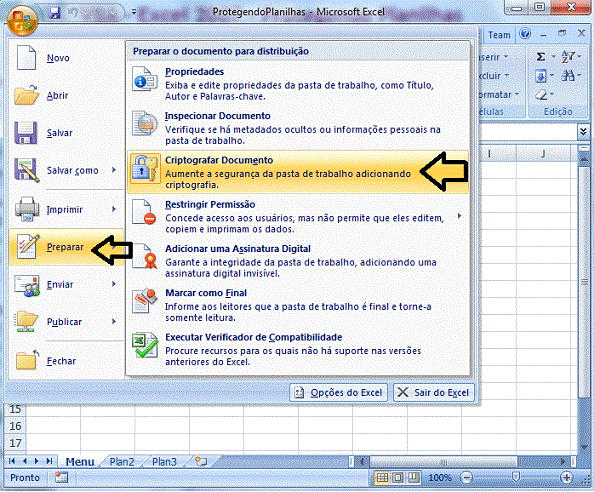Click the macro recording icon in status bar
Image resolution: width=594 pixels, height=492 pixels.
click(x=61, y=477)
